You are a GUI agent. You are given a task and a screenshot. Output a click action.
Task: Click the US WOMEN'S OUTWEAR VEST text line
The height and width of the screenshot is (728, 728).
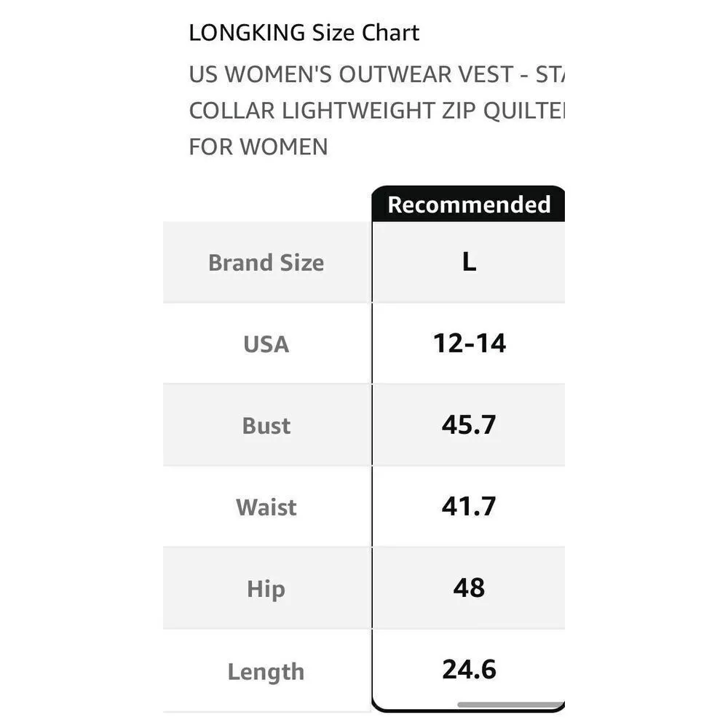[377, 75]
